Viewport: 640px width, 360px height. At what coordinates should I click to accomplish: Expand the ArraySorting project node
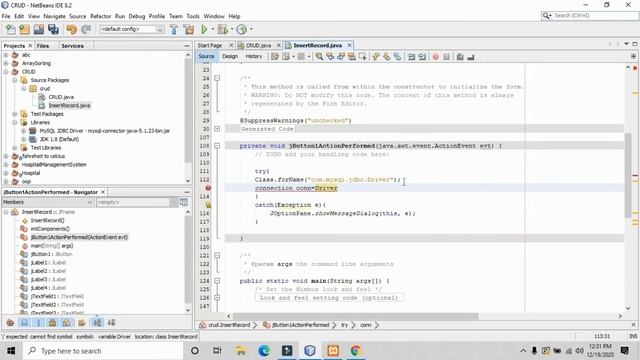(6, 63)
